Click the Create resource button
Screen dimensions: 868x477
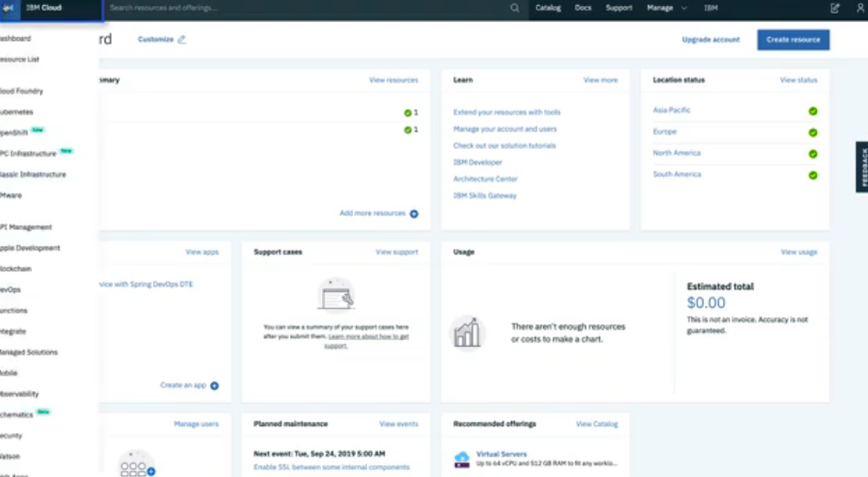click(793, 40)
